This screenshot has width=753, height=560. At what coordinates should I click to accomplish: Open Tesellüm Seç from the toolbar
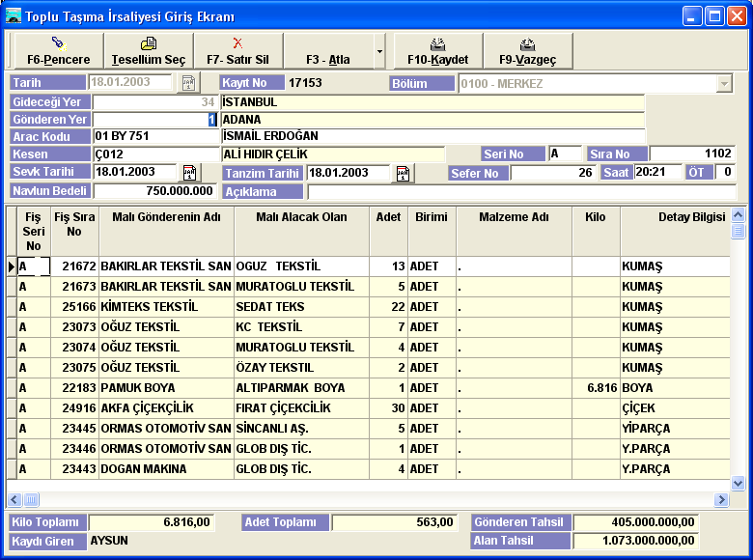pyautogui.click(x=149, y=51)
